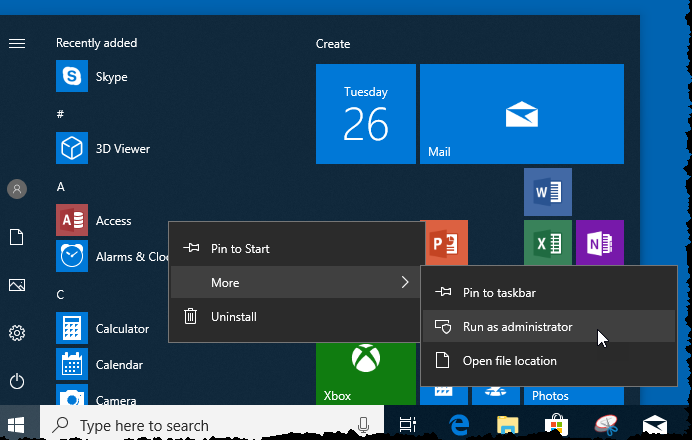
Task: Open Alarms & Clock app
Action: (x=112, y=256)
